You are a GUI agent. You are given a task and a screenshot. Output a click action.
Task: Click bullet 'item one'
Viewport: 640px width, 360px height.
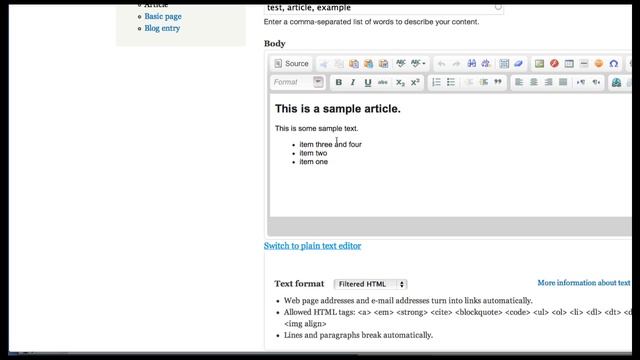click(313, 162)
